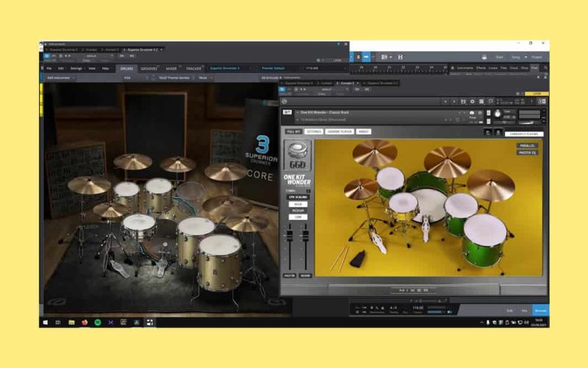Click Studio One Start page button
The image size is (588, 368).
(x=500, y=57)
